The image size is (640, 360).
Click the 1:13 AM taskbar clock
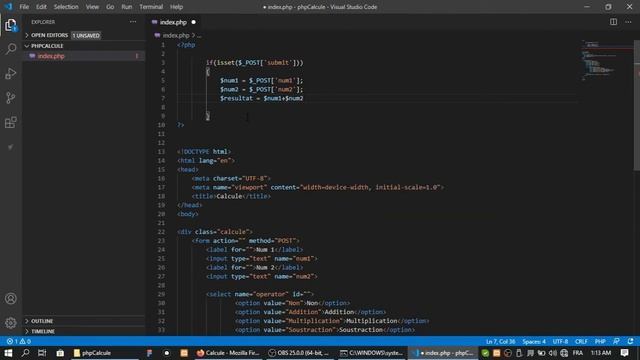tap(601, 353)
